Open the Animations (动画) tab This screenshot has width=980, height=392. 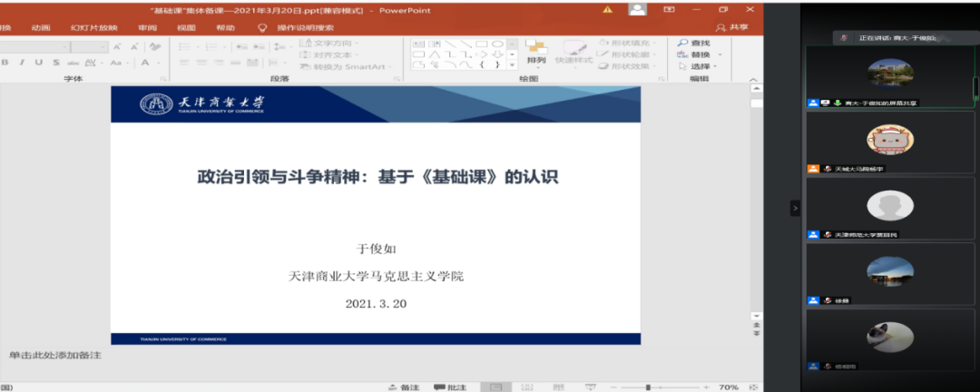(41, 27)
